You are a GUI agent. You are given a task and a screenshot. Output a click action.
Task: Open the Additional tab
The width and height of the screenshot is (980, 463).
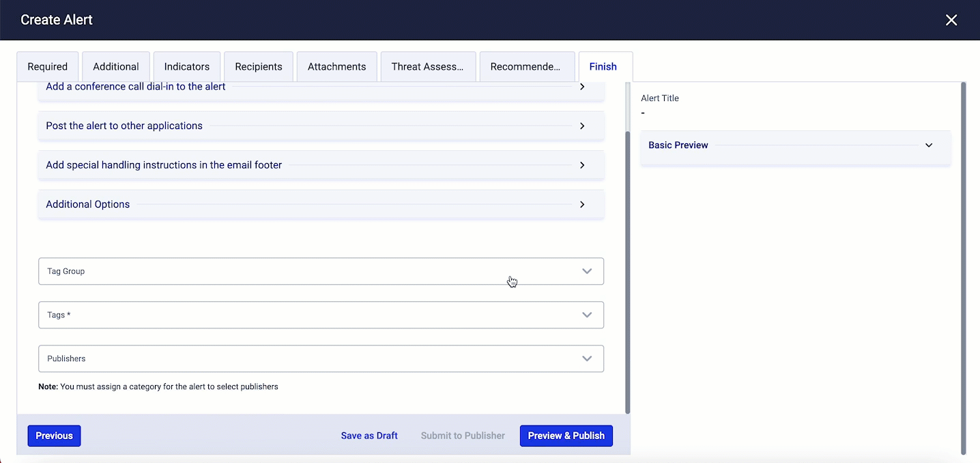(x=116, y=67)
